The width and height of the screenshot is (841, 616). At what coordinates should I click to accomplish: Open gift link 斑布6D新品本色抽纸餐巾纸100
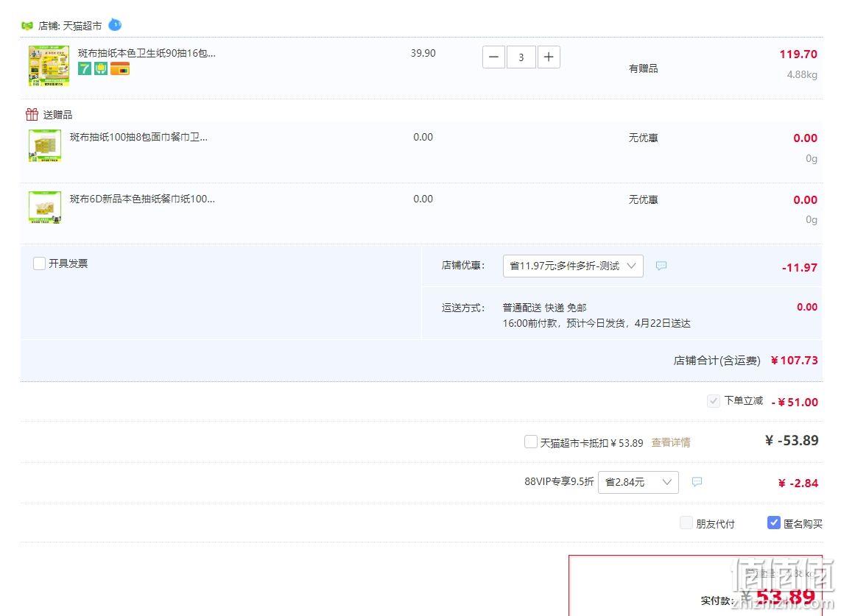click(x=142, y=199)
